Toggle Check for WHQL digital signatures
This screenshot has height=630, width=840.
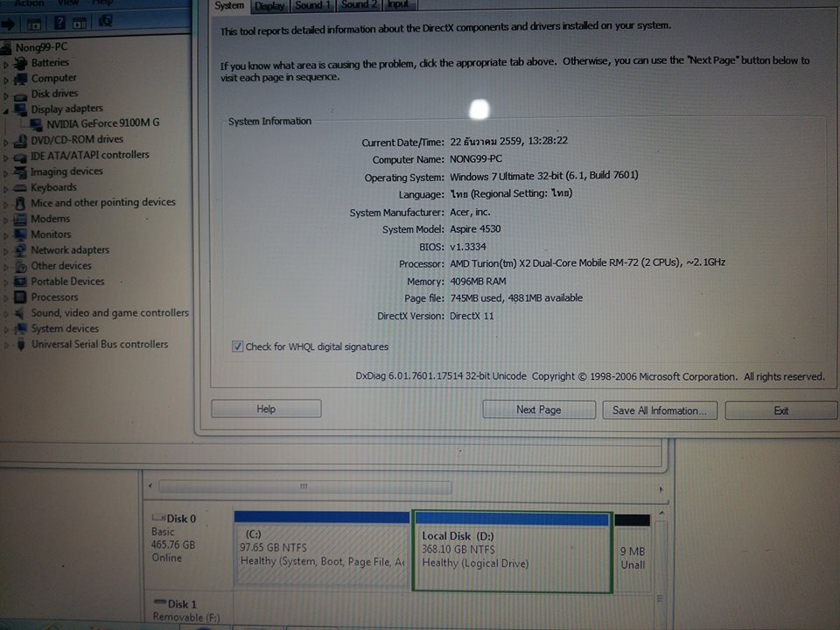[237, 346]
